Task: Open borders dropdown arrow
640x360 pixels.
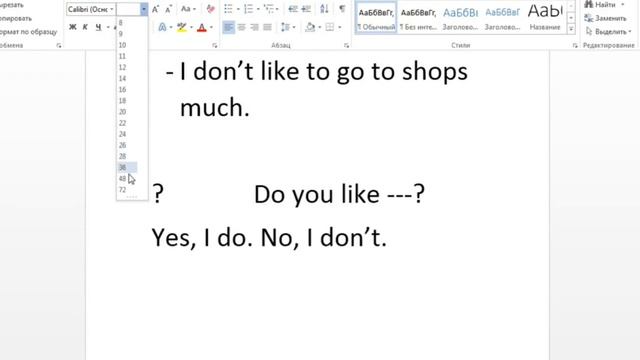Action: point(340,27)
